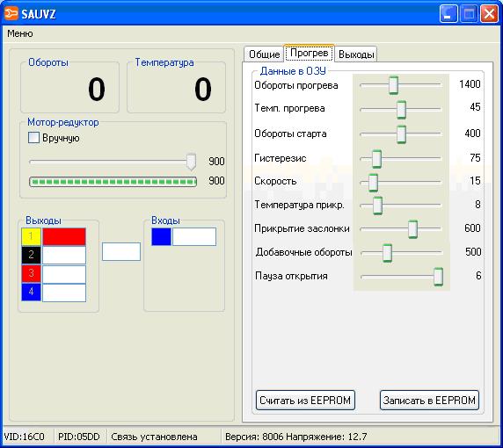Screen dimensions: 503x448
Task: Select the Прогрев tab
Action: coord(310,53)
